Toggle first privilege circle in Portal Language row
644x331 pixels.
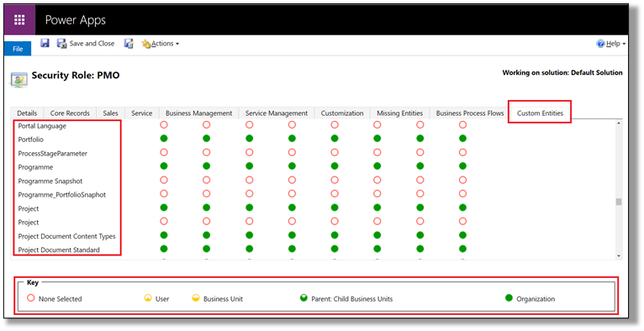coord(164,124)
